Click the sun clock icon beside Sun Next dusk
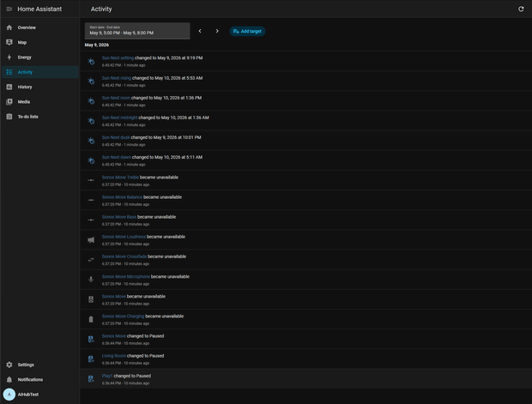Image resolution: width=532 pixels, height=404 pixels. coord(91,141)
